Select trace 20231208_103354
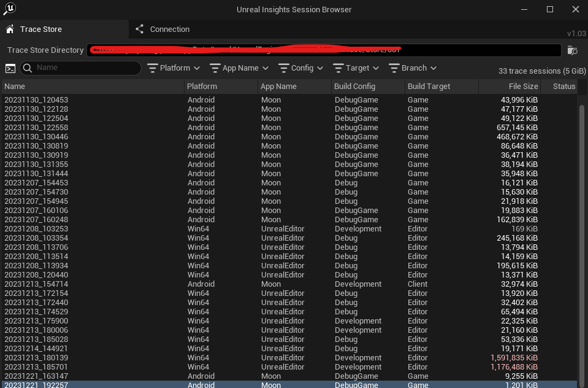This screenshot has height=388, width=588. point(289,238)
